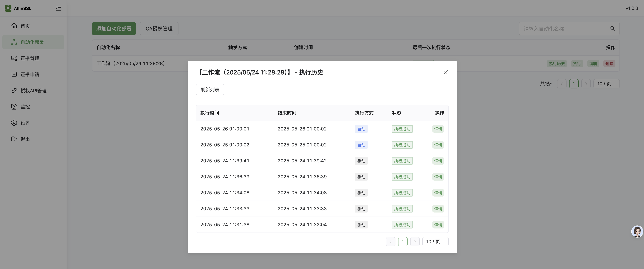
Task: View 详情 for the 2025-05-25 01:00:02 run
Action: 438,145
